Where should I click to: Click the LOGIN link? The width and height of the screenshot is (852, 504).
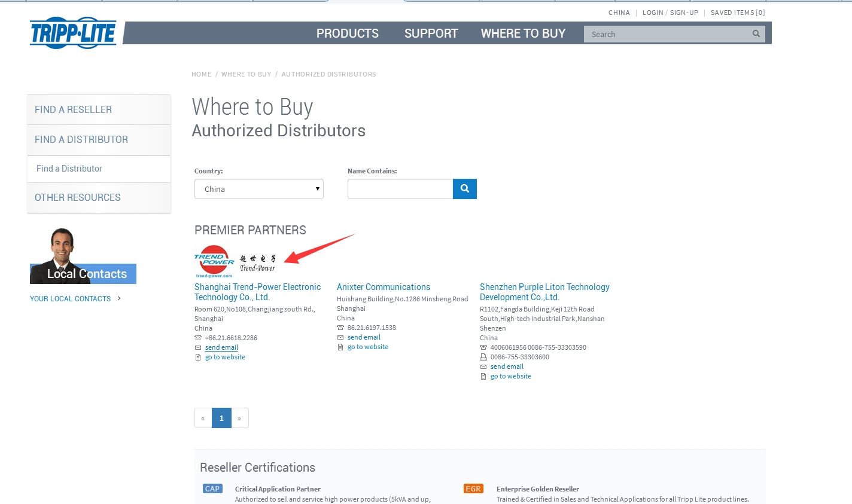[x=653, y=13]
